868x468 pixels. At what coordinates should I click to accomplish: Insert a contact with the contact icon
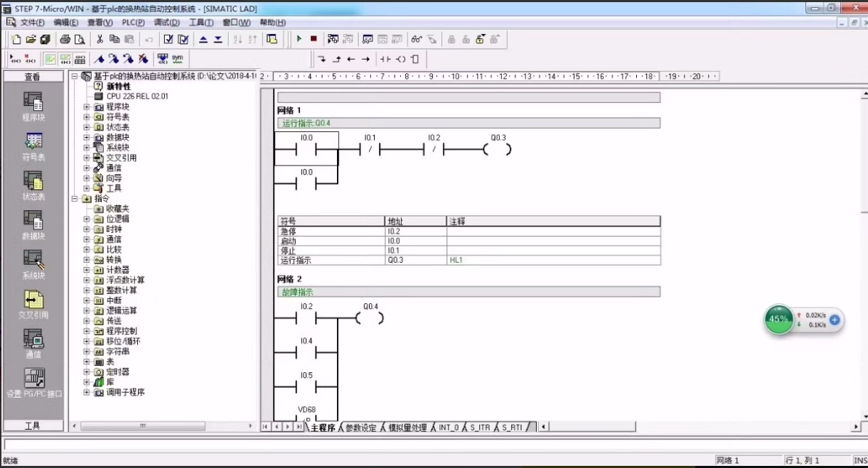tap(385, 59)
